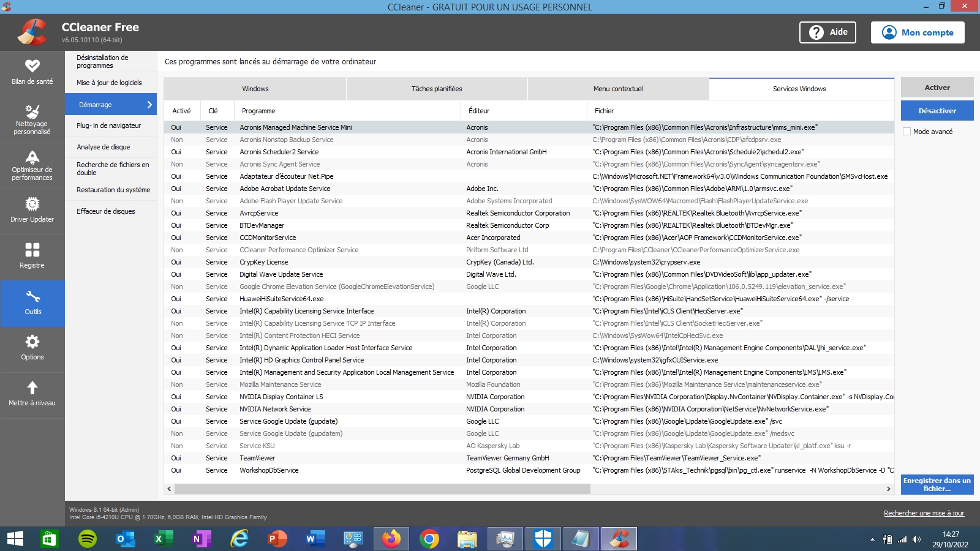Show hidden tray icons arrow
The height and width of the screenshot is (551, 980).
(x=872, y=539)
